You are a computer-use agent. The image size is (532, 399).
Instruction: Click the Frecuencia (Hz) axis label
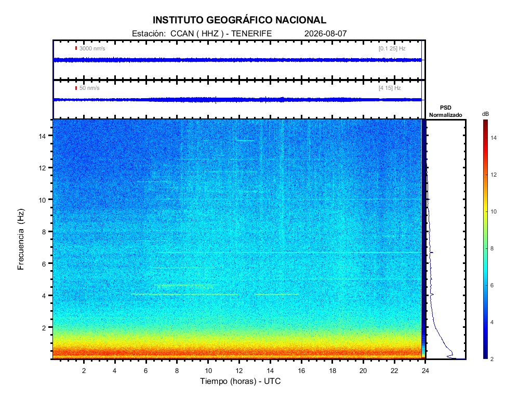(x=21, y=240)
